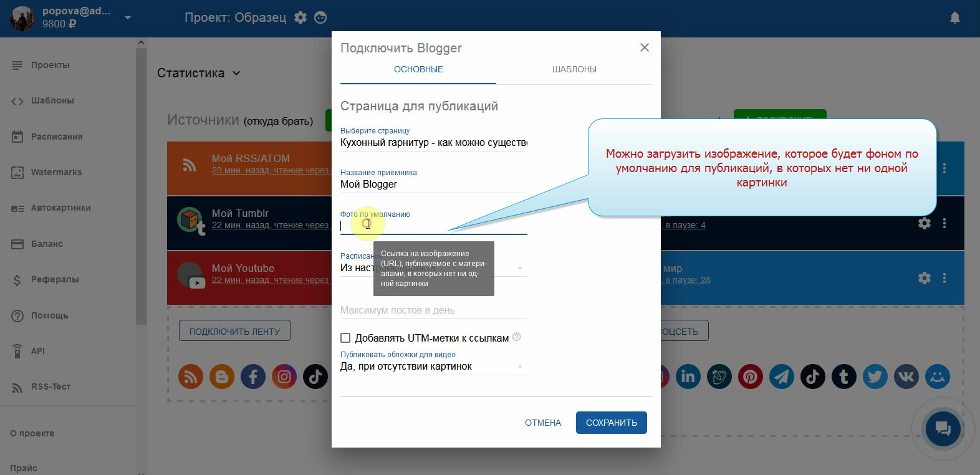This screenshot has width=980, height=475.
Task: Open Расписания in the sidebar menu
Action: 57,137
